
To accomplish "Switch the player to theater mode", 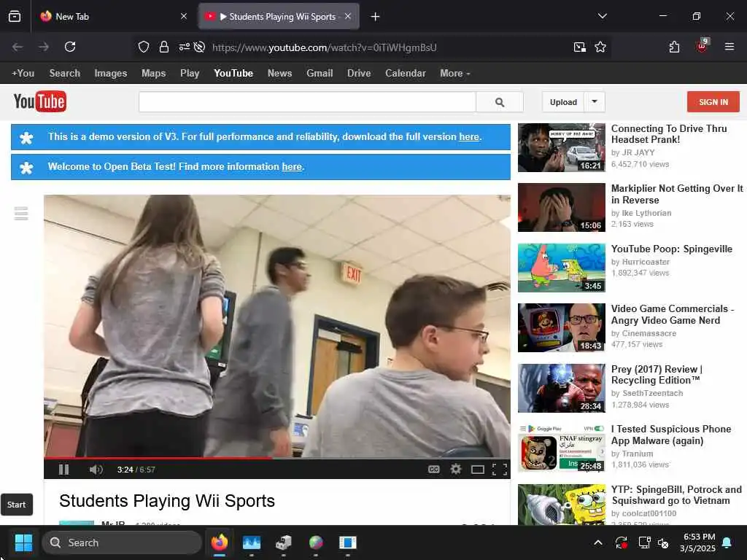I will click(x=477, y=470).
